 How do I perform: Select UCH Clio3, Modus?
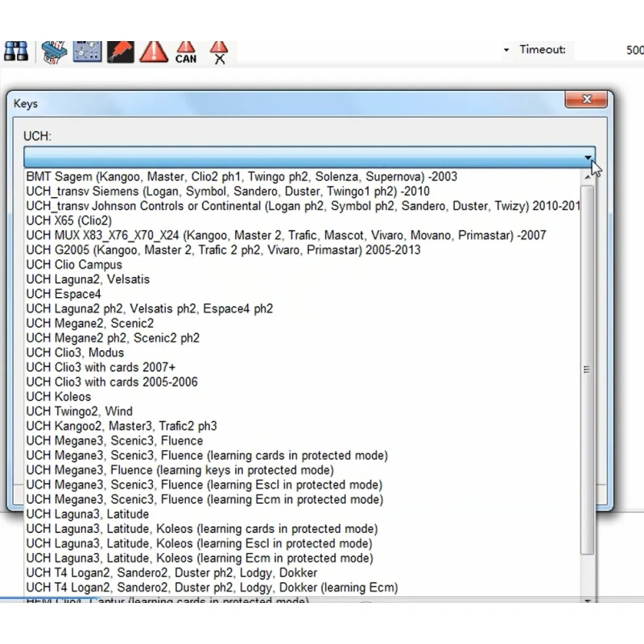(x=303, y=353)
